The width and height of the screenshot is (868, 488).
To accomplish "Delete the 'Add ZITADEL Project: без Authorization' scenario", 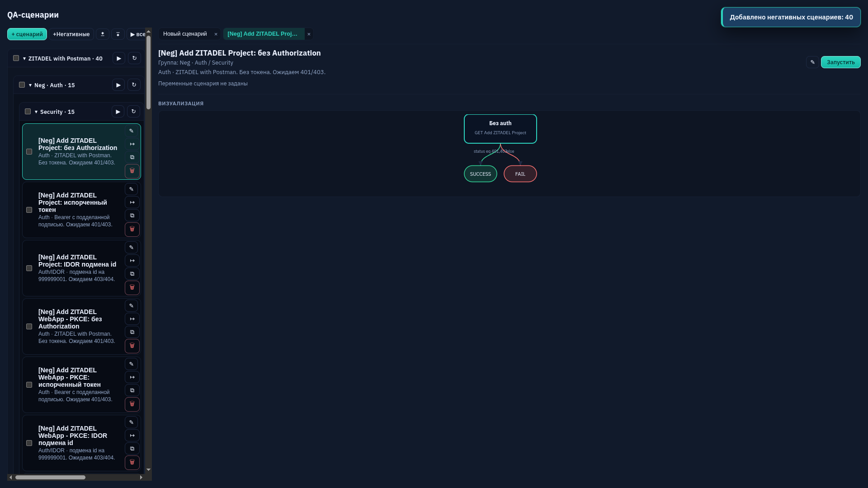I will 132,171.
